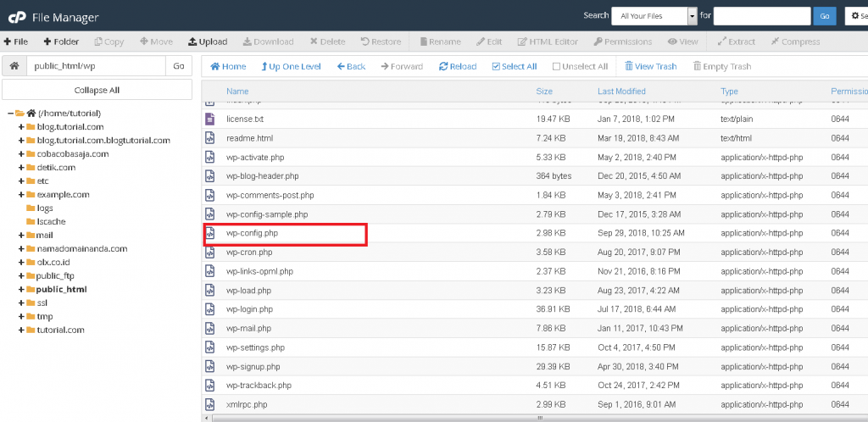
Task: Click the Back navigation link
Action: [351, 66]
